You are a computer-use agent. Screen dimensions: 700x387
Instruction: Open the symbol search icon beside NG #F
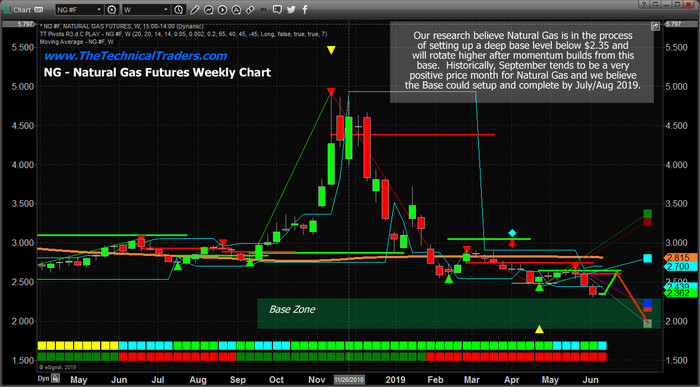coord(112,9)
